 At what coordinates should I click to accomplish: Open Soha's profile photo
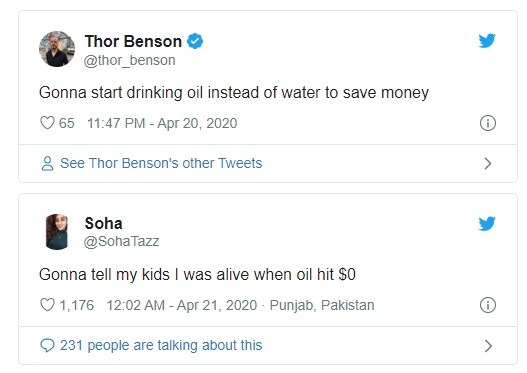[x=57, y=232]
